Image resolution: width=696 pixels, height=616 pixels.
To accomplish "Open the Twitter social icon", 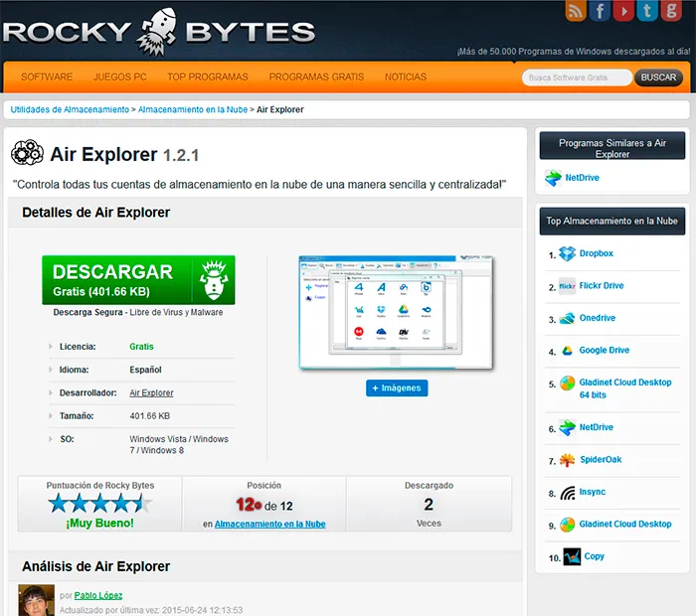I will (x=647, y=10).
